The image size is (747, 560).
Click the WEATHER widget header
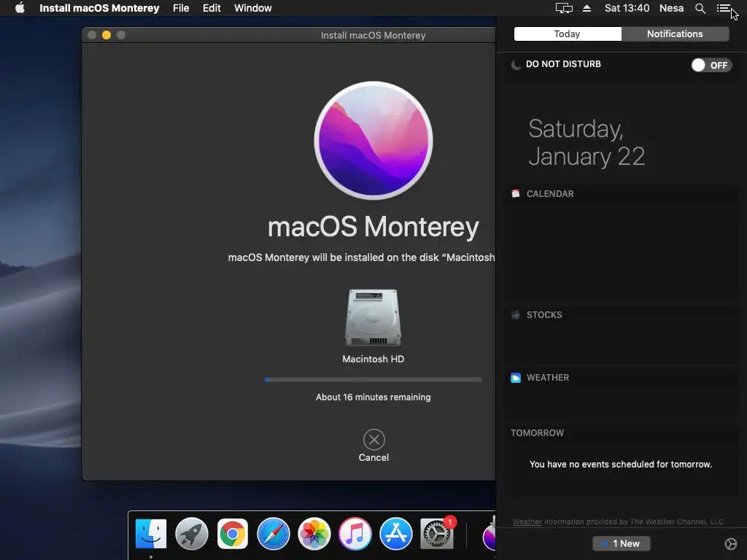pos(547,378)
